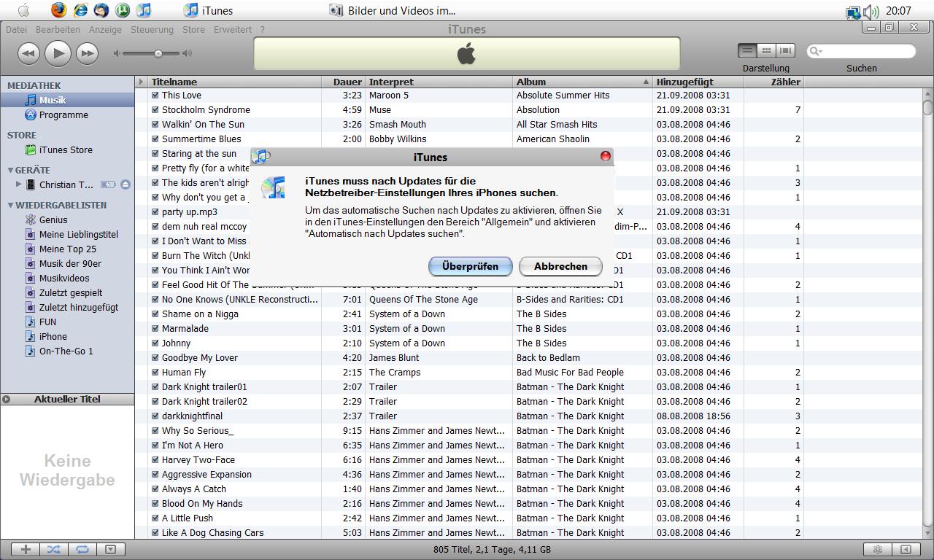The image size is (934, 560).
Task: Open the Erweitert menu
Action: coord(233,30)
